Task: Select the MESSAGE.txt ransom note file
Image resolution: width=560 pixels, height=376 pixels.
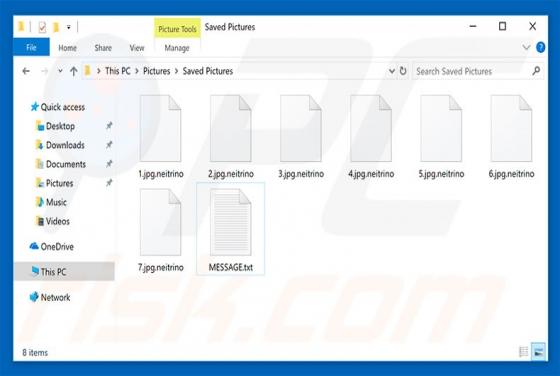Action: (x=231, y=229)
